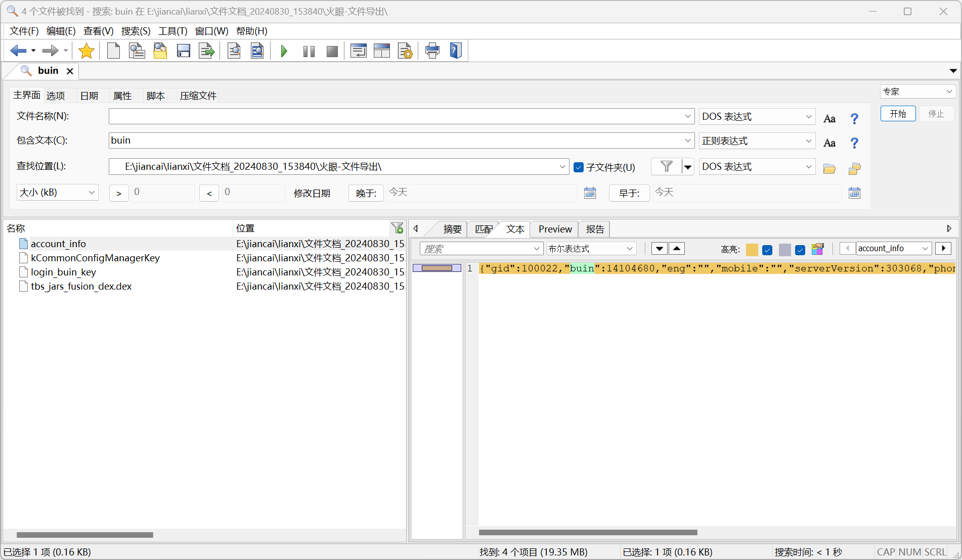Open the Tools (T) menu
962x560 pixels.
coord(172,31)
